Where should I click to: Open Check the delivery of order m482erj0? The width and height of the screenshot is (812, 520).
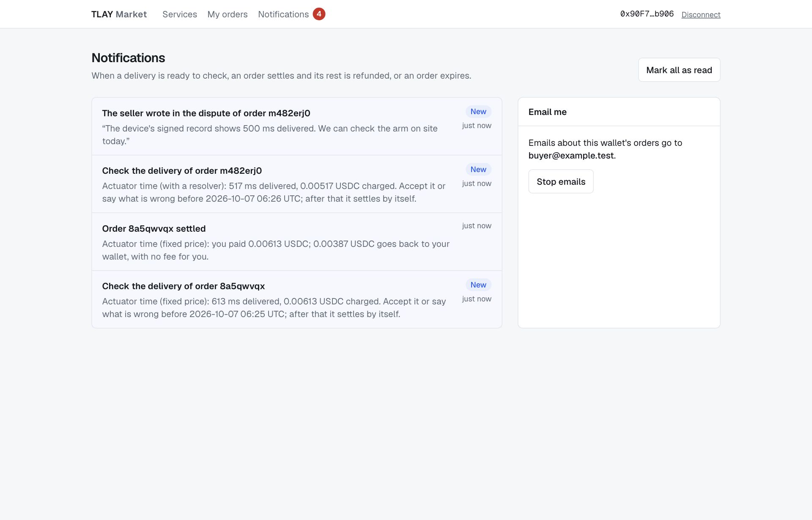click(x=297, y=184)
